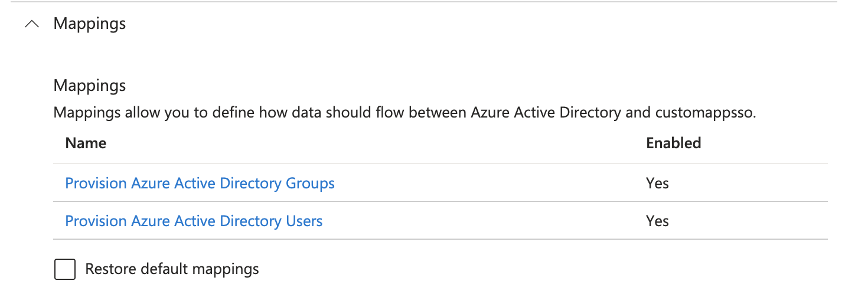Image resolution: width=868 pixels, height=300 pixels.
Task: Click 'Active Directory' in the Groups mapping link
Action: pos(228,184)
